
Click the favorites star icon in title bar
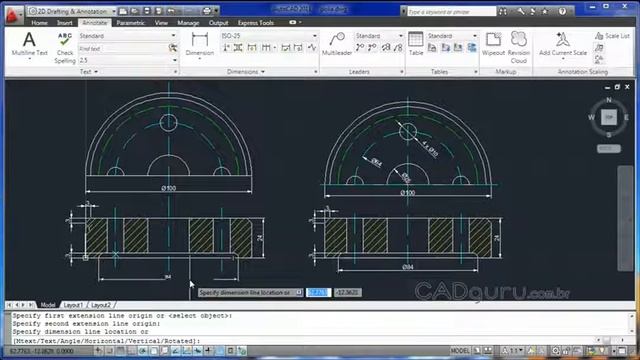pyautogui.click(x=544, y=11)
